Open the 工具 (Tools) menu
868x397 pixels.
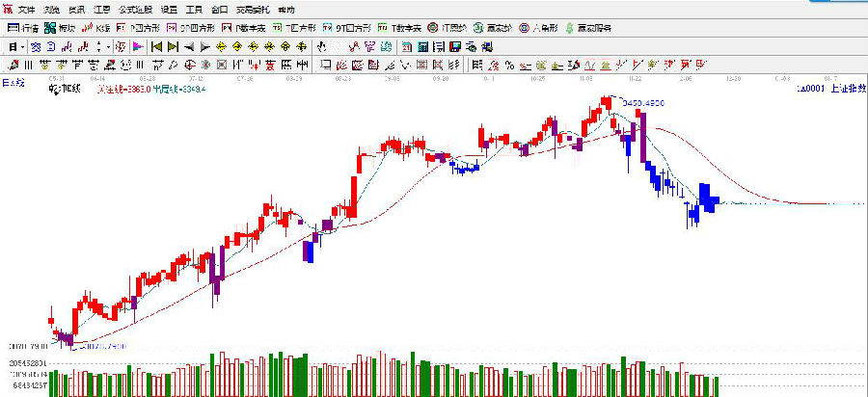pyautogui.click(x=193, y=9)
